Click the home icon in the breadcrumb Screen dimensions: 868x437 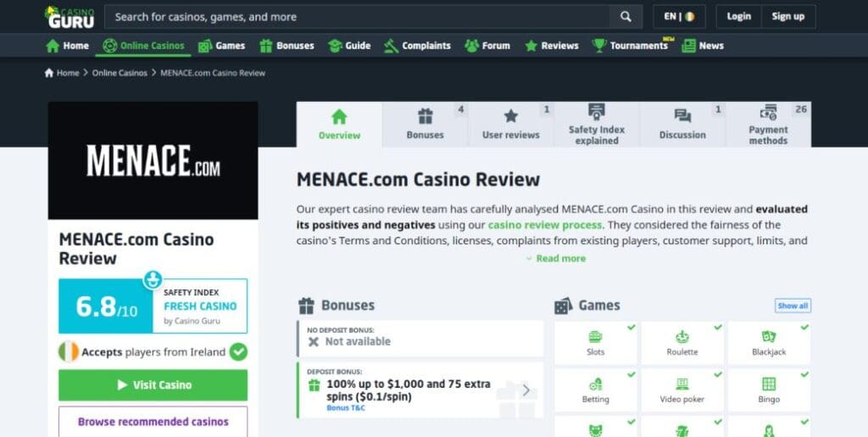pyautogui.click(x=49, y=73)
